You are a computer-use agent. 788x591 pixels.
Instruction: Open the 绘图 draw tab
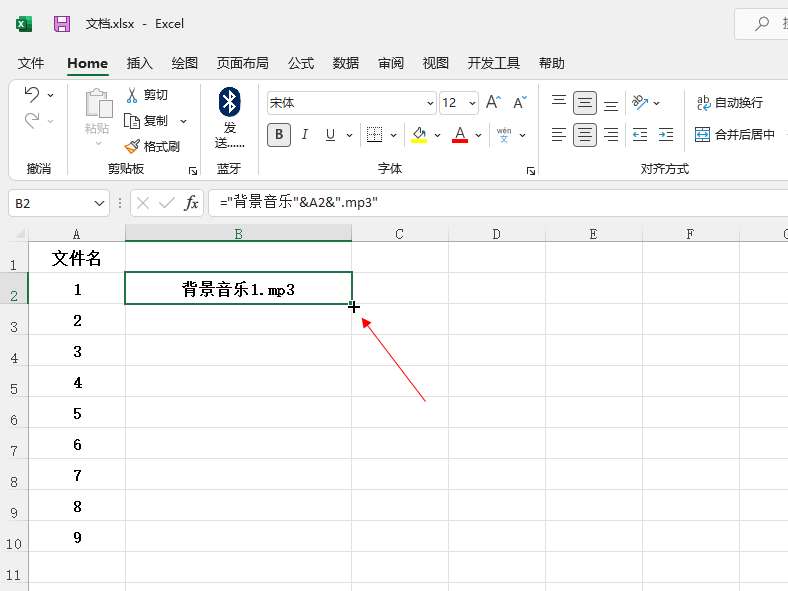[184, 63]
